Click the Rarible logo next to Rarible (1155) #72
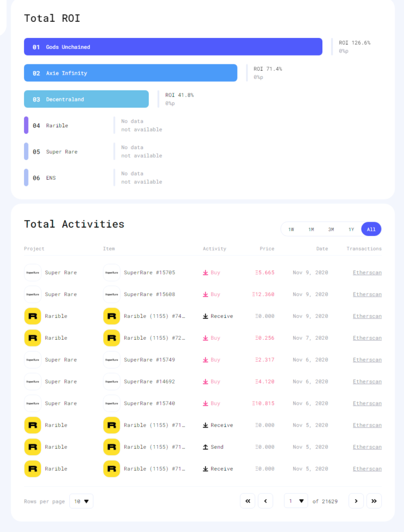 (x=112, y=338)
